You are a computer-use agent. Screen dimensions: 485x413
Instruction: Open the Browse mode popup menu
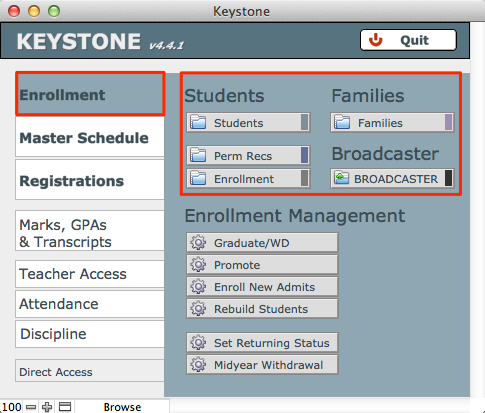[122, 407]
